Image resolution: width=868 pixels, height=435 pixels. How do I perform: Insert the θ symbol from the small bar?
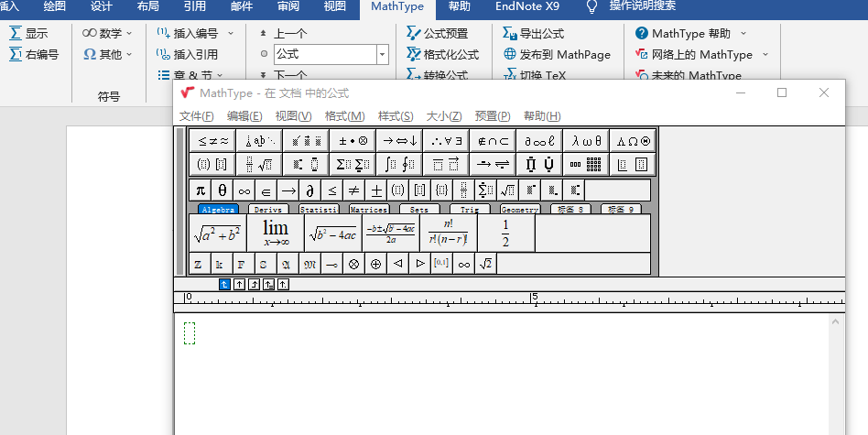[x=222, y=190]
